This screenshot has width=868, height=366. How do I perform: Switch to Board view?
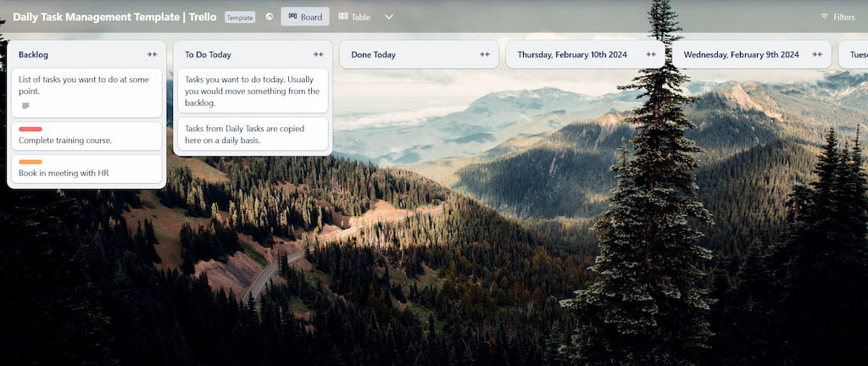point(305,17)
